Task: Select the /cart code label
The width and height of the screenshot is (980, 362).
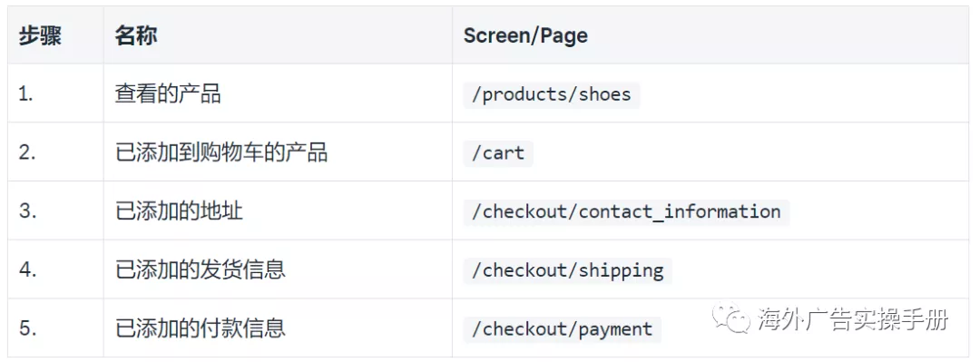Action: click(x=498, y=152)
